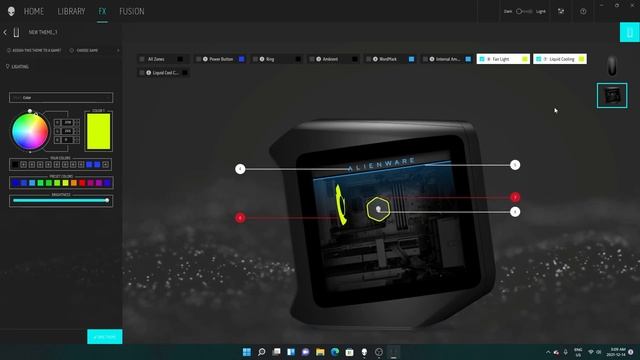Screen dimensions: 640x360
Task: Click the upper right white zone marker
Action: click(515, 165)
